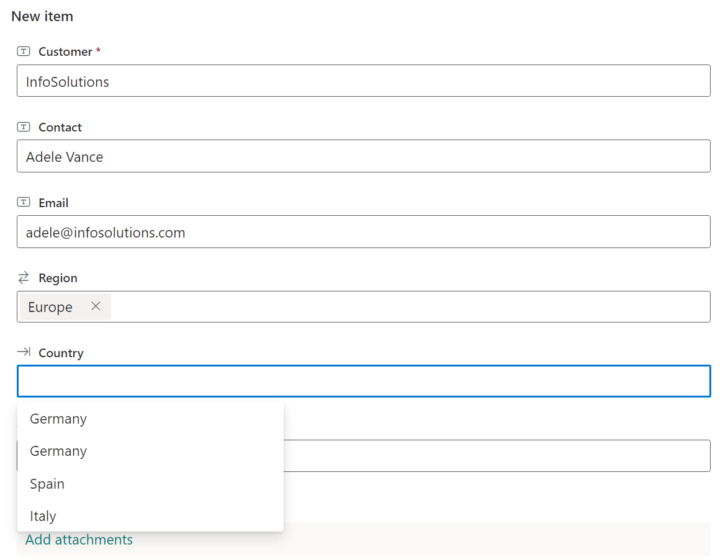Select Italy from the Country dropdown
Viewport: 728px width, 560px height.
click(43, 516)
